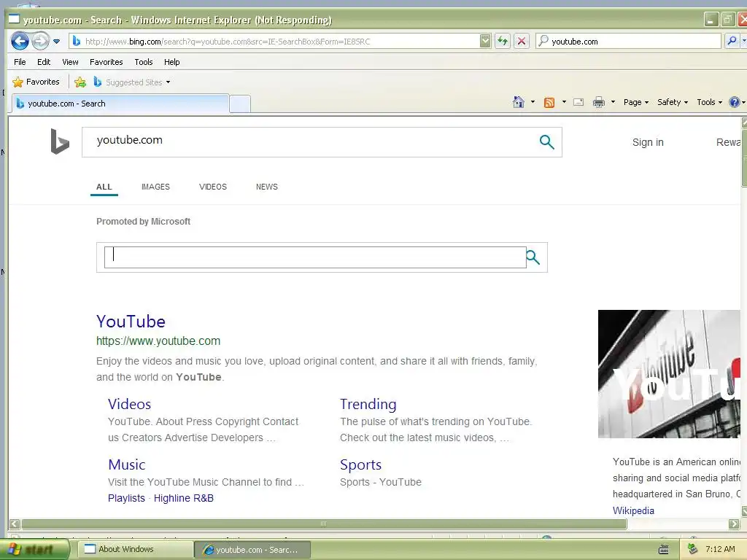Image resolution: width=747 pixels, height=560 pixels.
Task: Click the Windows start button
Action: (x=34, y=550)
